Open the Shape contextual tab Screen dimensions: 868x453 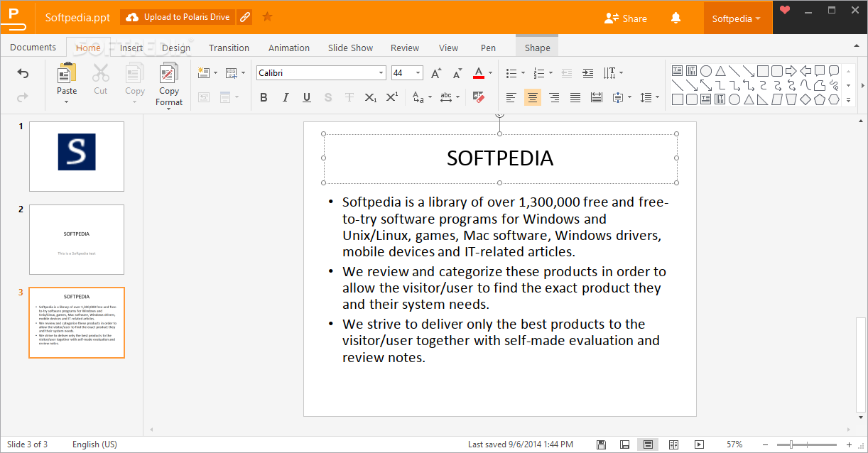click(537, 48)
